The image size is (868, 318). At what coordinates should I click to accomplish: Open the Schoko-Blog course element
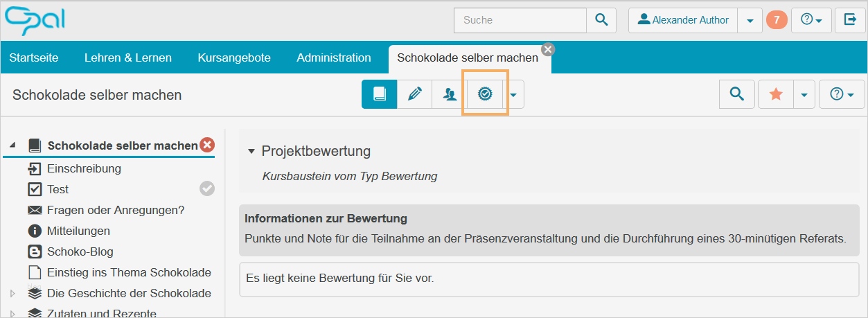pos(80,251)
